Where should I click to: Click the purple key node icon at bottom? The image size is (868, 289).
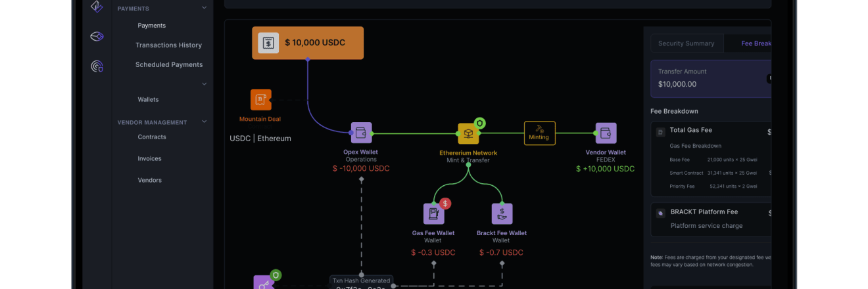coord(262,283)
